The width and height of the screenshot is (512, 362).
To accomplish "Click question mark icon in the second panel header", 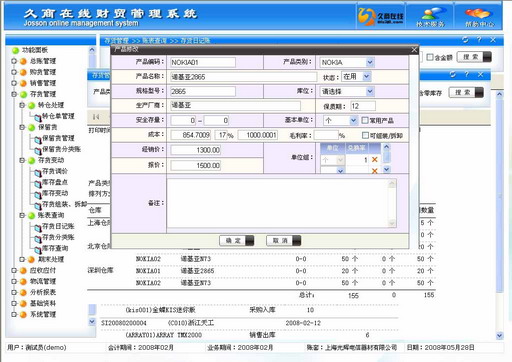I will 467,74.
